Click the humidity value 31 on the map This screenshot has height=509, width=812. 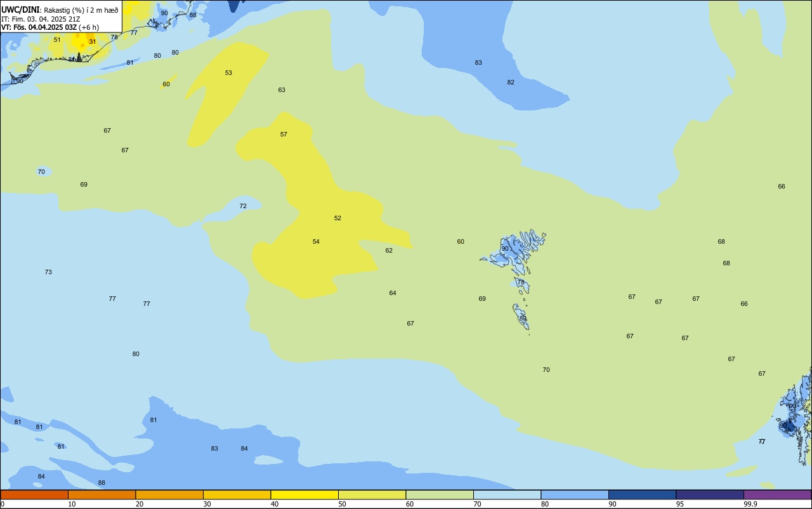[93, 42]
